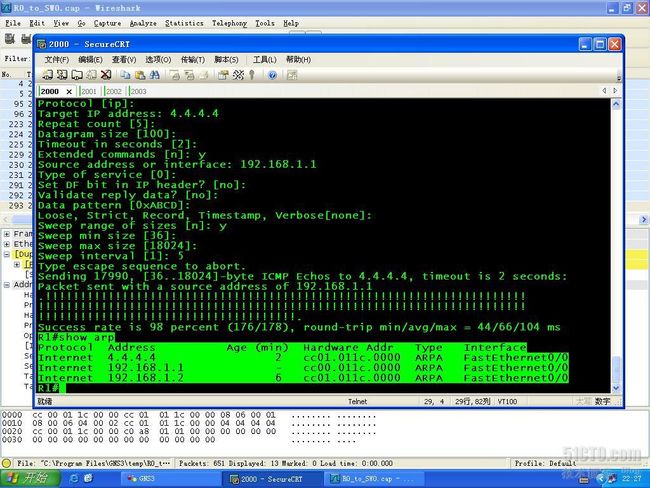Open Wireshark Analyze menu
The width and height of the screenshot is (650, 488).
[x=143, y=23]
